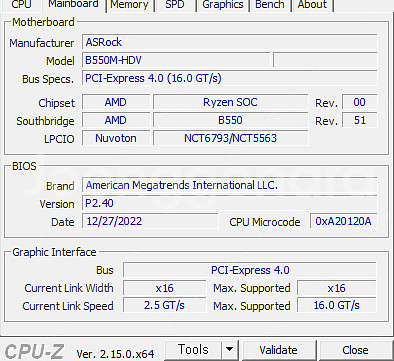This screenshot has width=394, height=361.
Task: Switch to the SPD tab
Action: [x=175, y=5]
